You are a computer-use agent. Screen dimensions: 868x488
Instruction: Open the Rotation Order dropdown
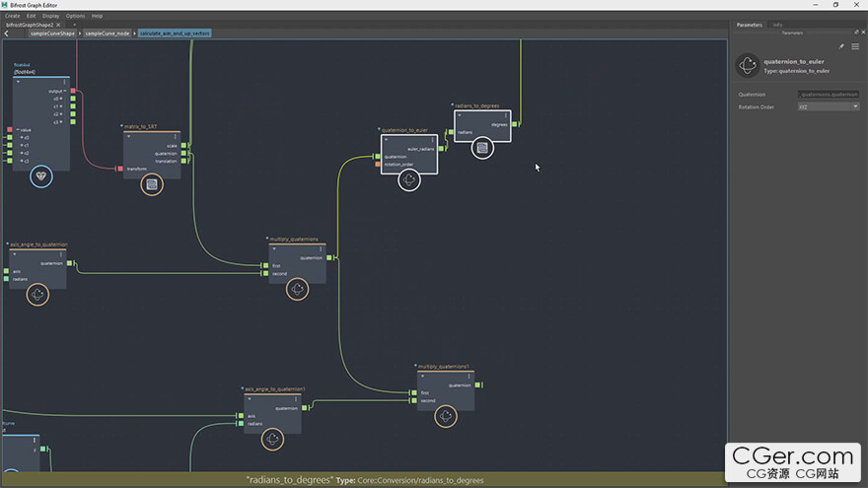(x=829, y=106)
